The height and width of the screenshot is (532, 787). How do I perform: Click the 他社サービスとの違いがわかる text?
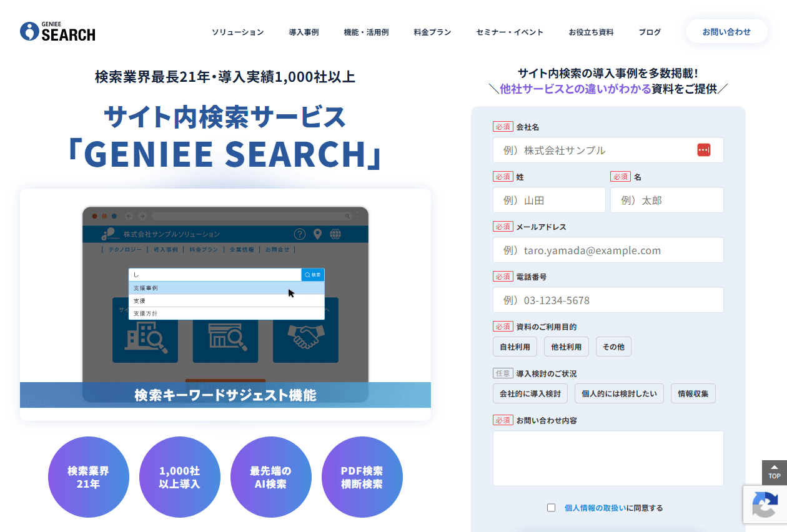[575, 89]
